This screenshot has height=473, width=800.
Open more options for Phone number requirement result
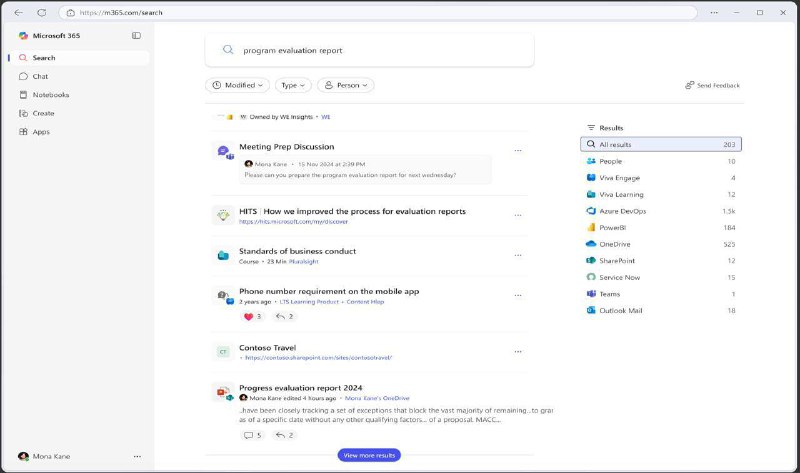coord(518,295)
